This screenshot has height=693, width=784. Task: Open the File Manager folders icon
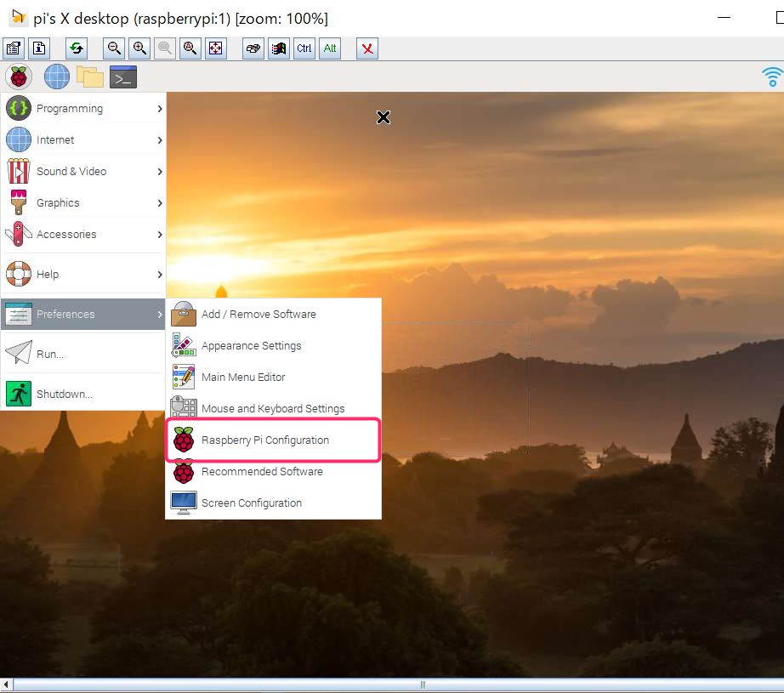pyautogui.click(x=90, y=77)
